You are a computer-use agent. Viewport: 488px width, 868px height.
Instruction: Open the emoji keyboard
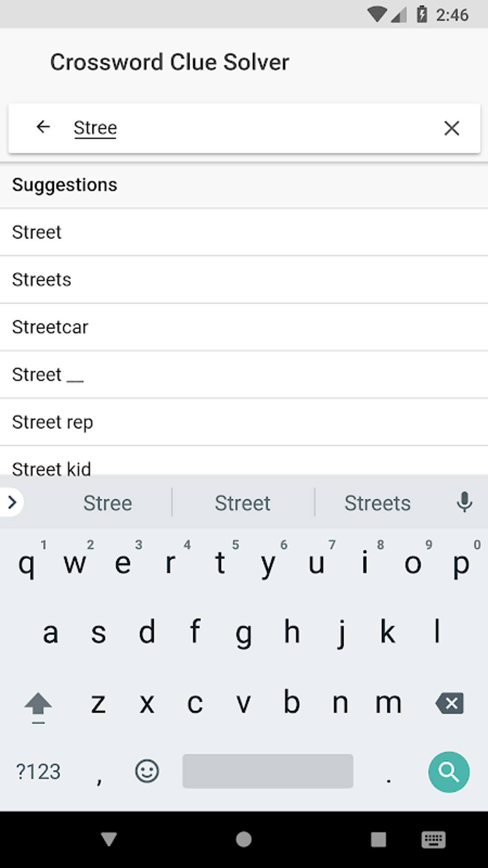(147, 771)
